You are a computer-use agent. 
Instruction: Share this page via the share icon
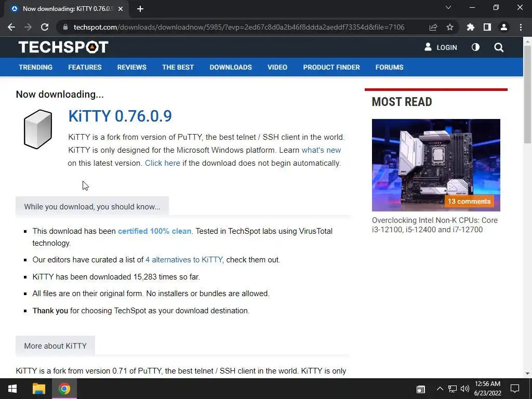[x=433, y=27]
